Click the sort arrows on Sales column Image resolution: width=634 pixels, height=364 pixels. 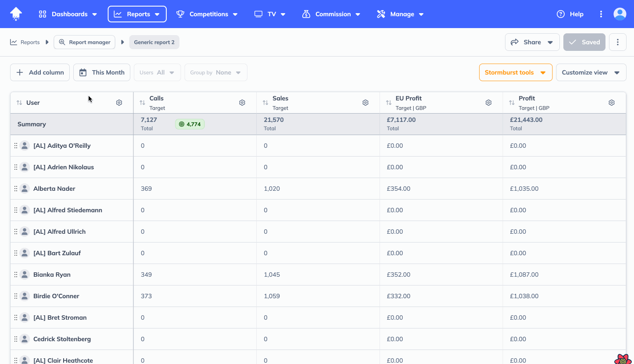(265, 103)
